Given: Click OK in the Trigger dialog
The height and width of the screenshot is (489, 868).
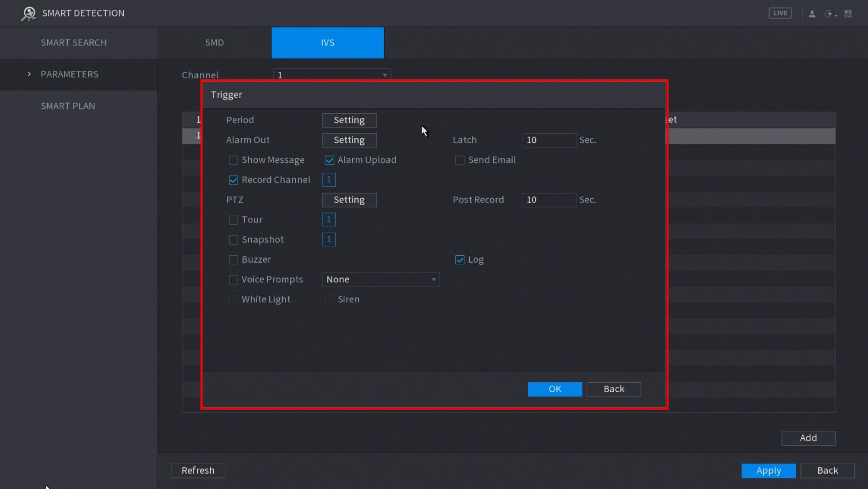Looking at the screenshot, I should [x=554, y=389].
